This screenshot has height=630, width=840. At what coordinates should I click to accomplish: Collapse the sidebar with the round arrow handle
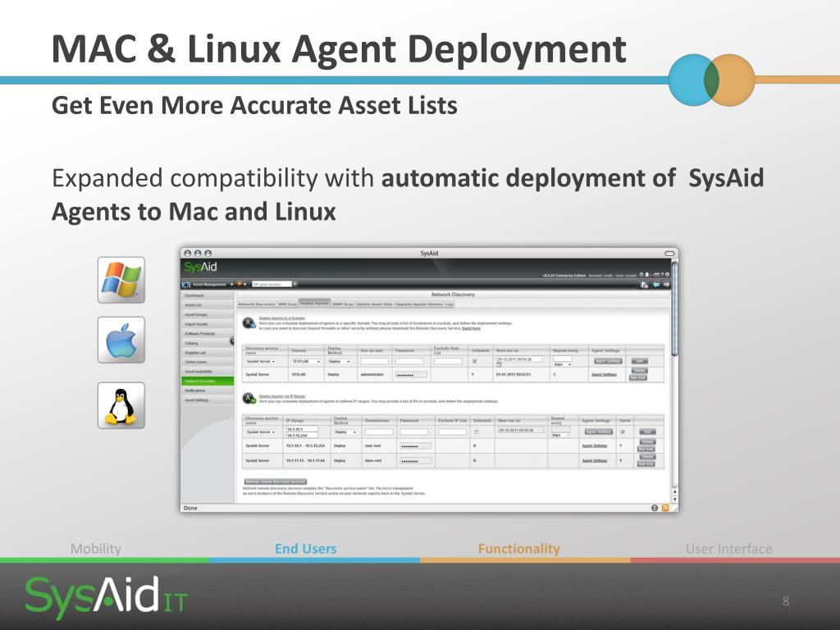click(x=232, y=340)
